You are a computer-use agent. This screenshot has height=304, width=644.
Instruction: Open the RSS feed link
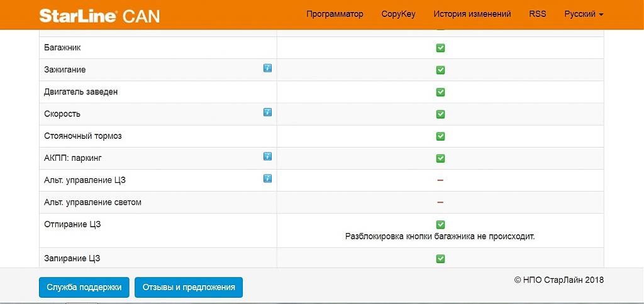(538, 14)
